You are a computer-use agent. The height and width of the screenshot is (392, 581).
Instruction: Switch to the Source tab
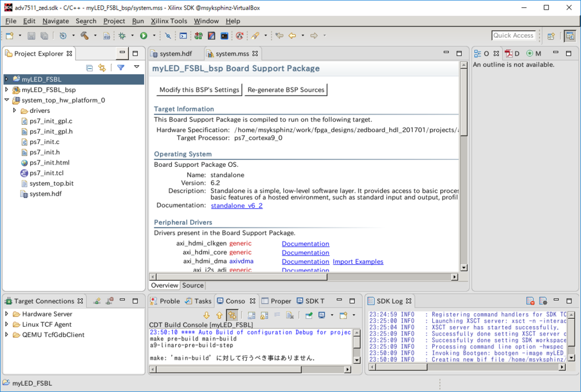click(193, 285)
